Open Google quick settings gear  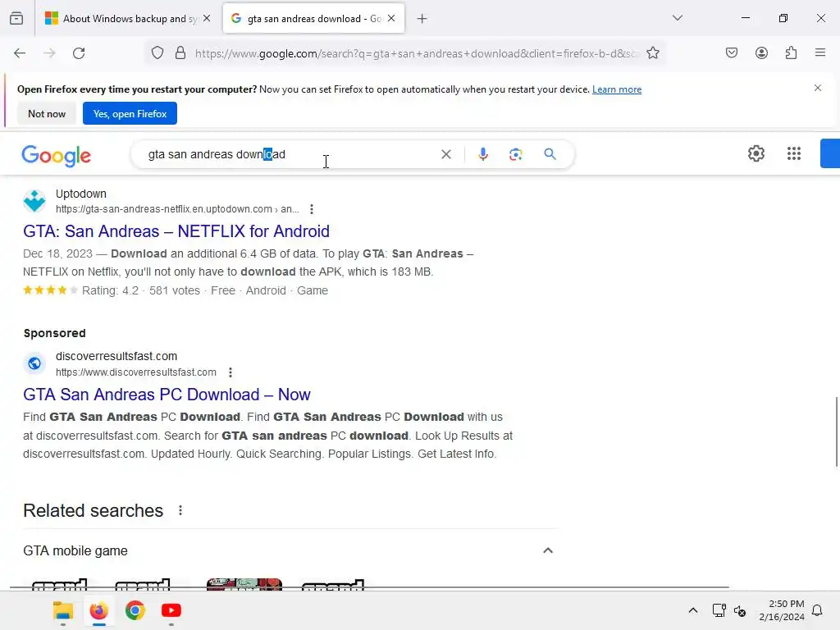756,153
